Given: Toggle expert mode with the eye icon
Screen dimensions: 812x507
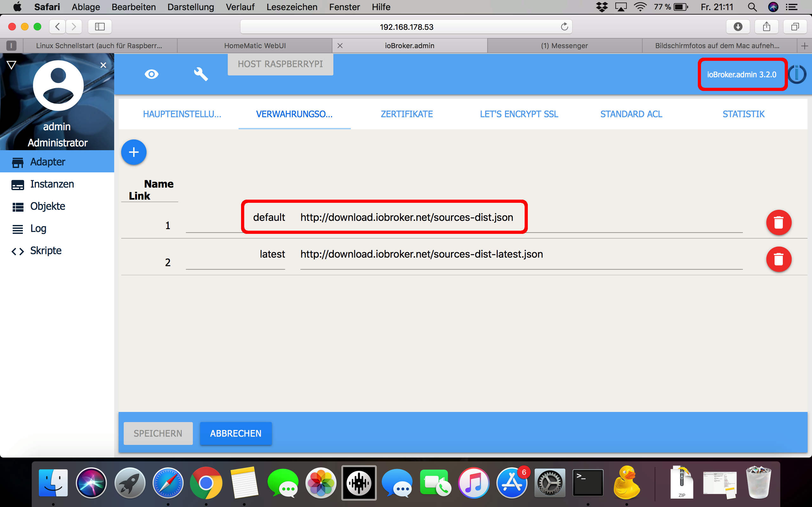Looking at the screenshot, I should coord(152,74).
